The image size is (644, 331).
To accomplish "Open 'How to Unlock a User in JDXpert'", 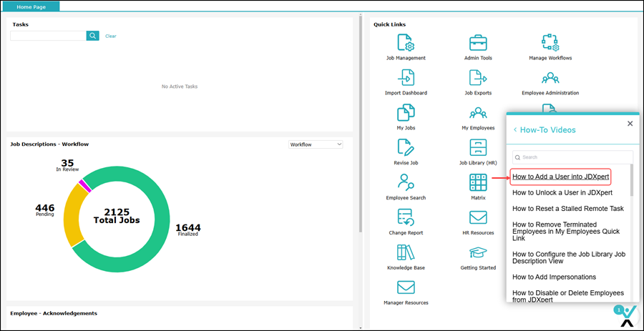I will pyautogui.click(x=562, y=192).
